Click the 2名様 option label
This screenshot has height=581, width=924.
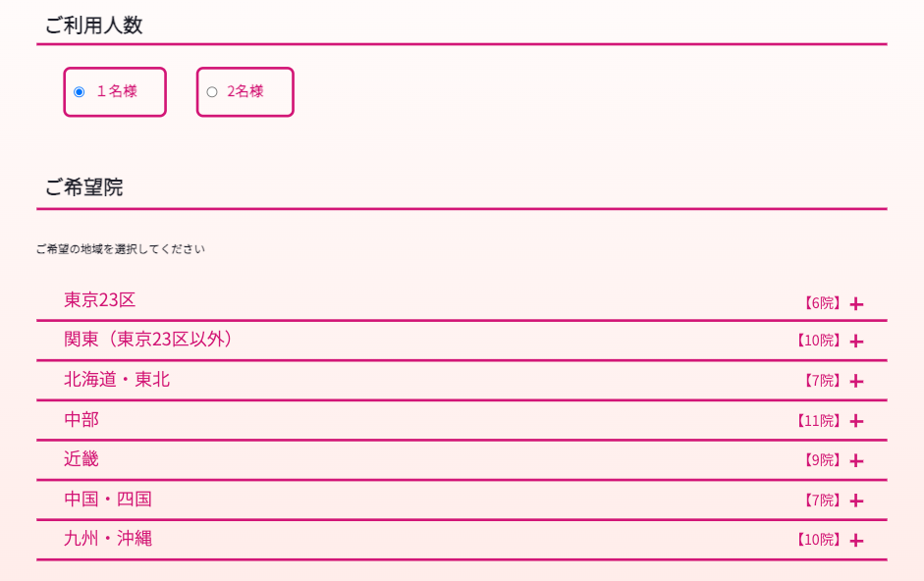(x=245, y=91)
